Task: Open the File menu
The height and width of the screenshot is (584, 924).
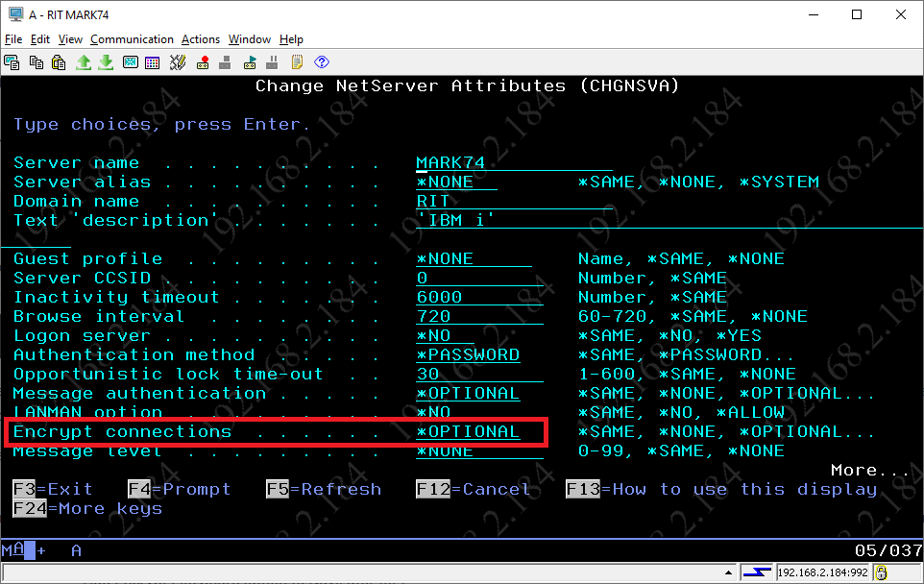Action: click(13, 39)
